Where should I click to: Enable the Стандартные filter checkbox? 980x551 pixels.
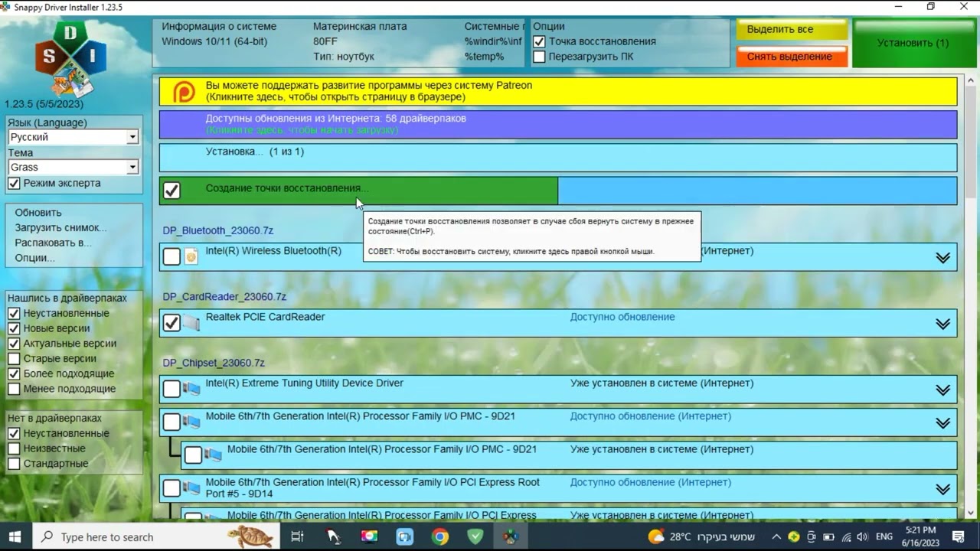pos(14,464)
